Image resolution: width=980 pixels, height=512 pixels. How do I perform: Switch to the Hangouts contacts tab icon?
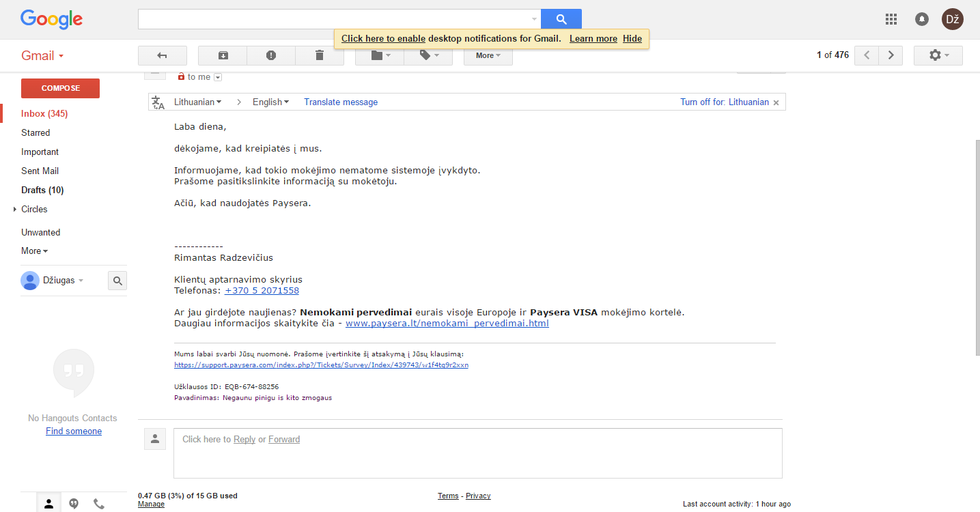click(48, 504)
